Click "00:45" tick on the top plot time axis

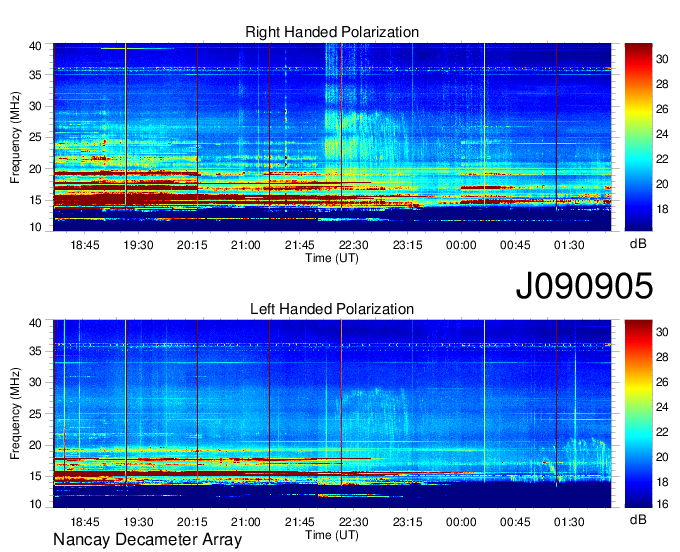point(515,245)
